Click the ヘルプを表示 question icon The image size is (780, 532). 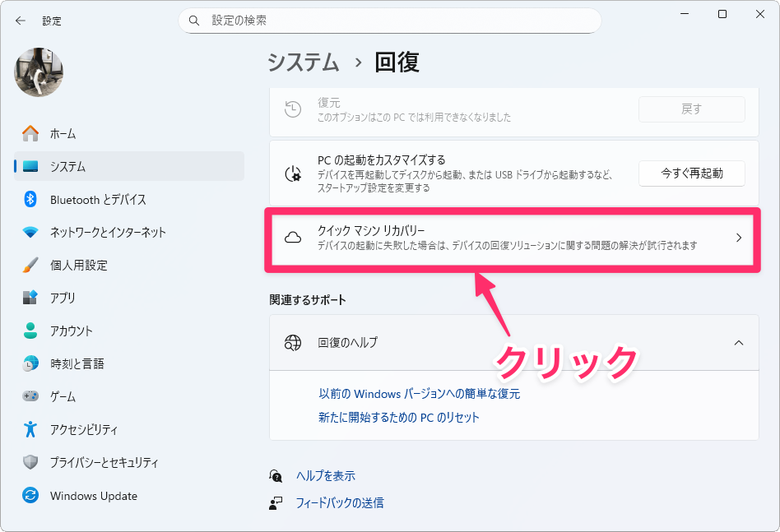[276, 476]
